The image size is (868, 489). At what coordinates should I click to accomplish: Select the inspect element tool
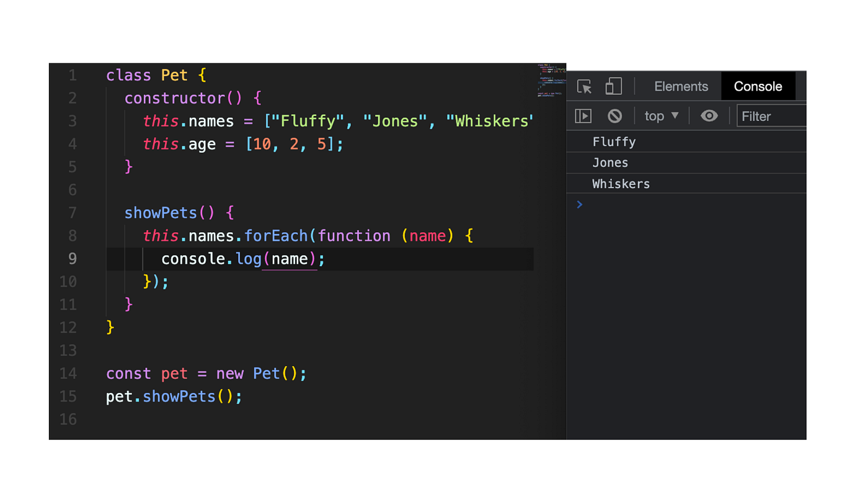pyautogui.click(x=583, y=86)
